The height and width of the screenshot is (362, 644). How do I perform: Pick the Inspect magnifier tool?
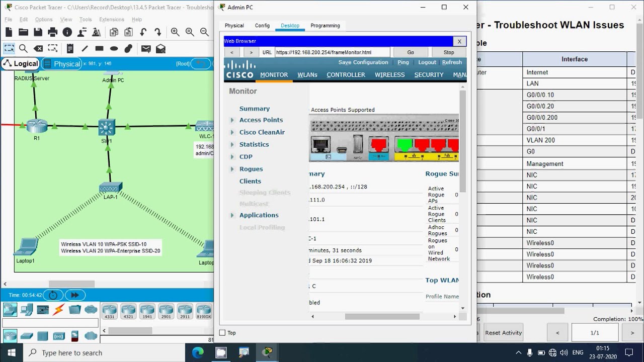click(x=23, y=48)
